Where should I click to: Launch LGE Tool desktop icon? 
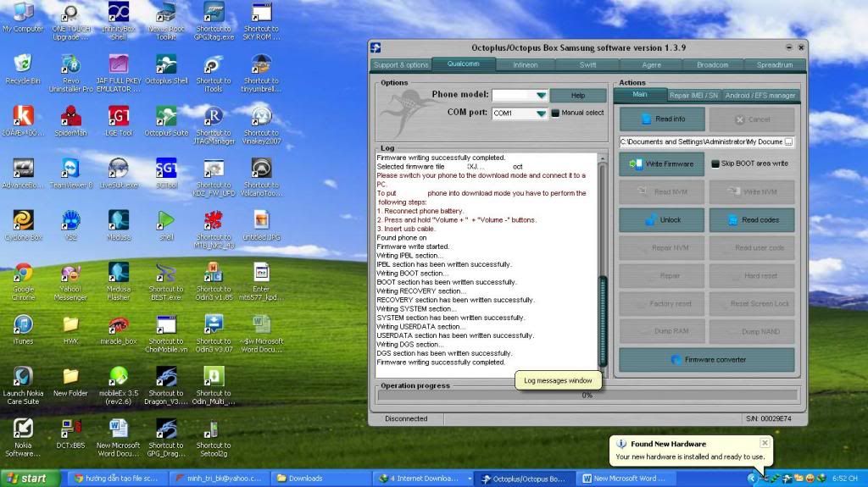click(119, 121)
